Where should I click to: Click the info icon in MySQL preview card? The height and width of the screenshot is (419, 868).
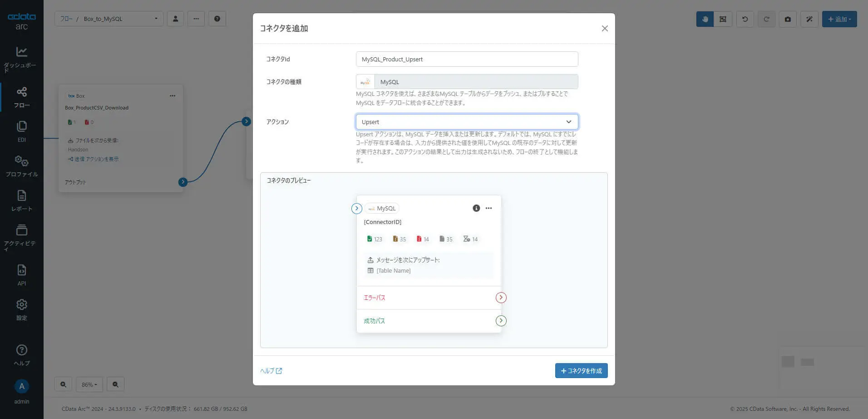click(476, 208)
